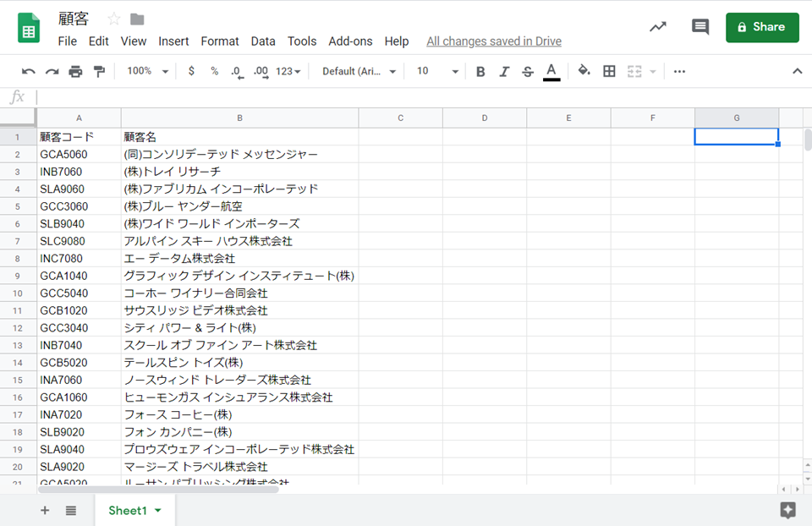Open the Tools menu
This screenshot has height=526, width=812.
[x=302, y=41]
